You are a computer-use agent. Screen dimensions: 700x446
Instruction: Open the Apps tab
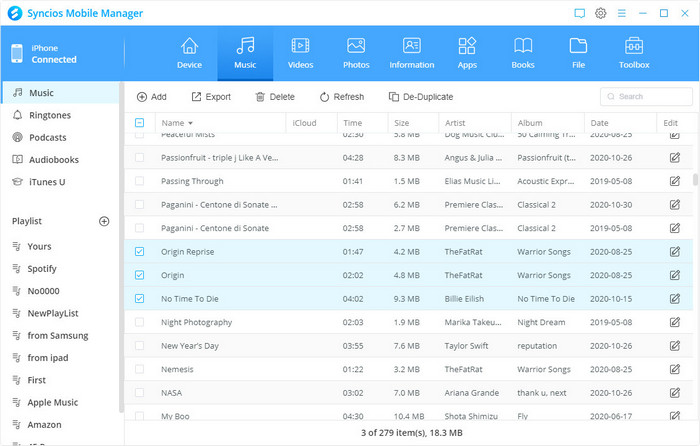(x=467, y=54)
